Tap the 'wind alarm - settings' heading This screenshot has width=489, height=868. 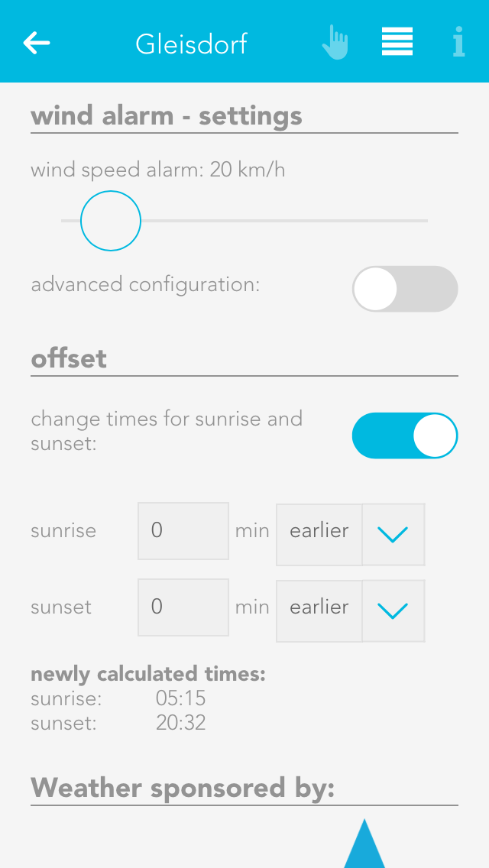click(167, 116)
